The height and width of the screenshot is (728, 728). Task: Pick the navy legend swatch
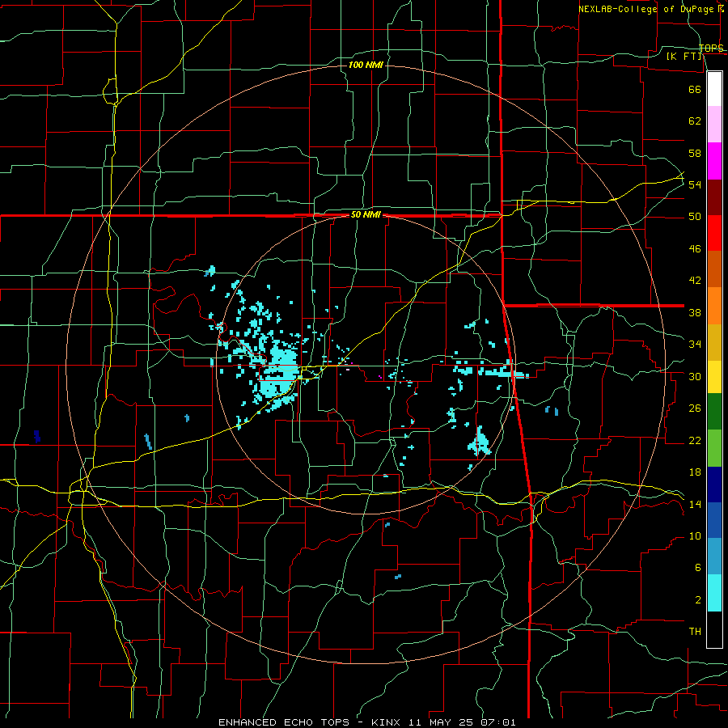[714, 485]
